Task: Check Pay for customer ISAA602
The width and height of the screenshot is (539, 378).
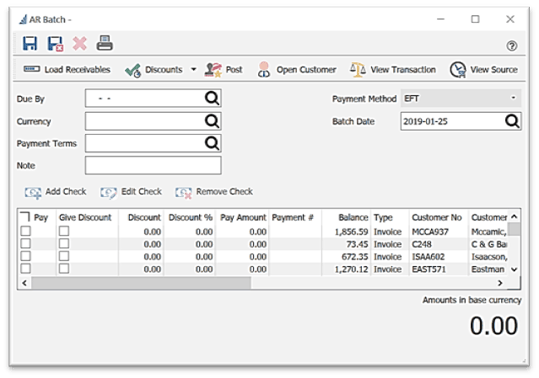Action: click(25, 256)
